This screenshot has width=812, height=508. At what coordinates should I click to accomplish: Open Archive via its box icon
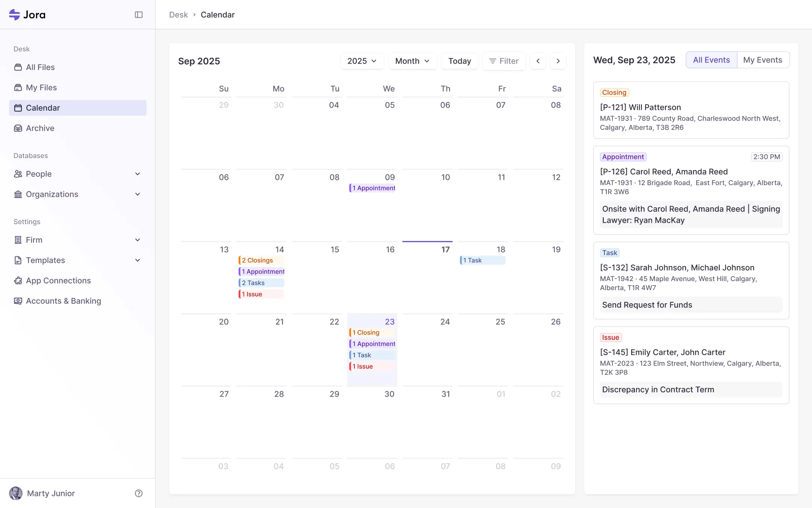pyautogui.click(x=18, y=128)
